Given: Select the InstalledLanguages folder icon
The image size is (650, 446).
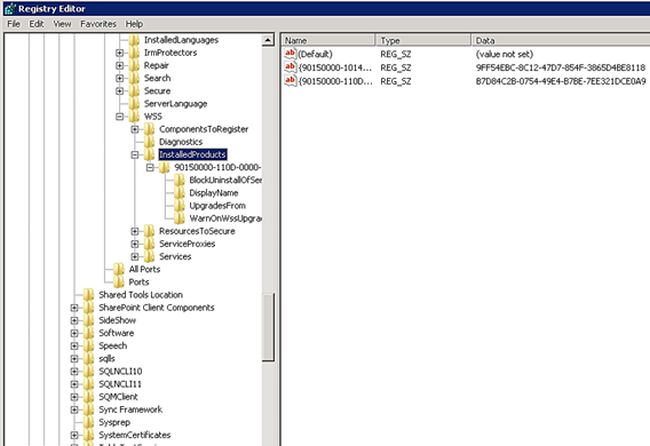Looking at the screenshot, I should click(x=134, y=40).
